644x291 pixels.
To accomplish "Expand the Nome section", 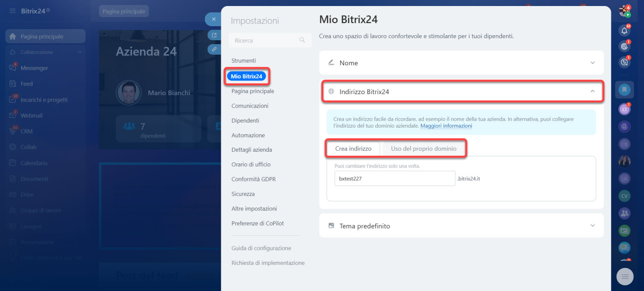I will [592, 63].
